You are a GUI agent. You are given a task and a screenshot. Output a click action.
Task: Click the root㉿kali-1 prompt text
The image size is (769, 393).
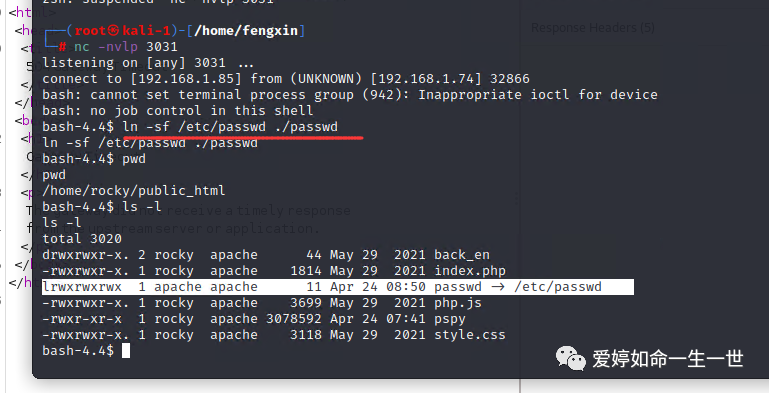pos(123,30)
